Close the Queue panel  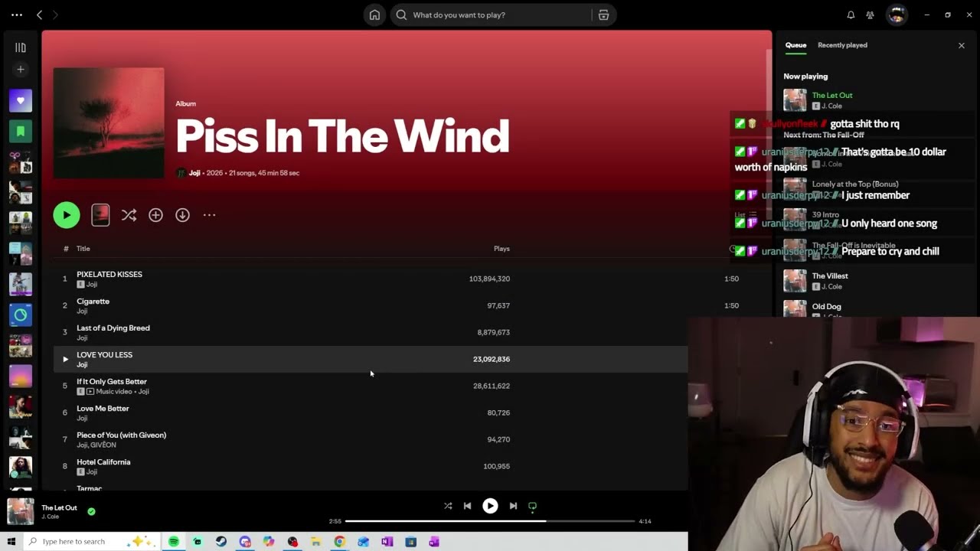coord(962,45)
